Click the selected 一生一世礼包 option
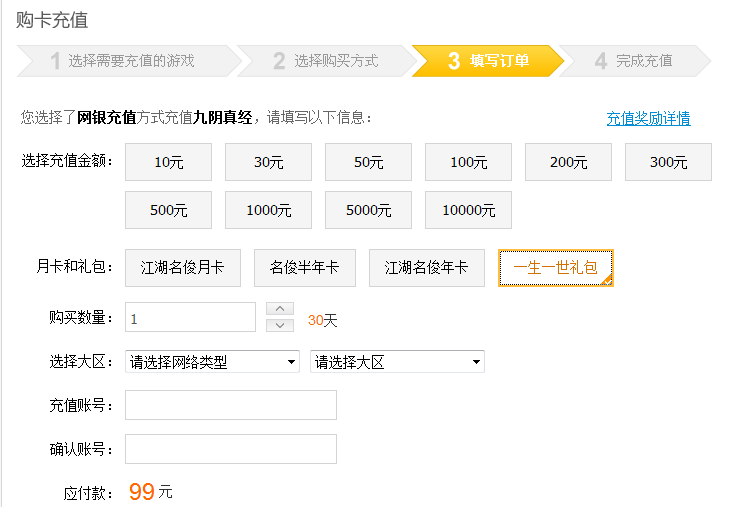The image size is (740, 507). point(555,268)
